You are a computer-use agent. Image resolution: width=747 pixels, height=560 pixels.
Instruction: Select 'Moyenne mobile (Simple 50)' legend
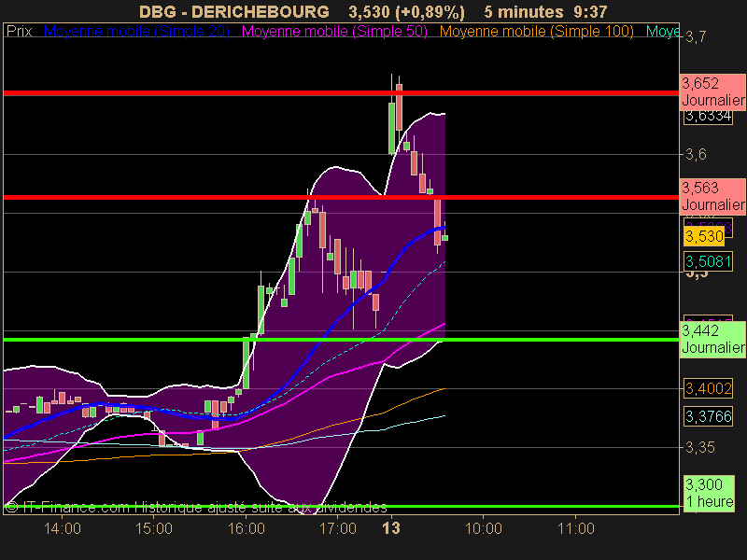pyautogui.click(x=334, y=32)
